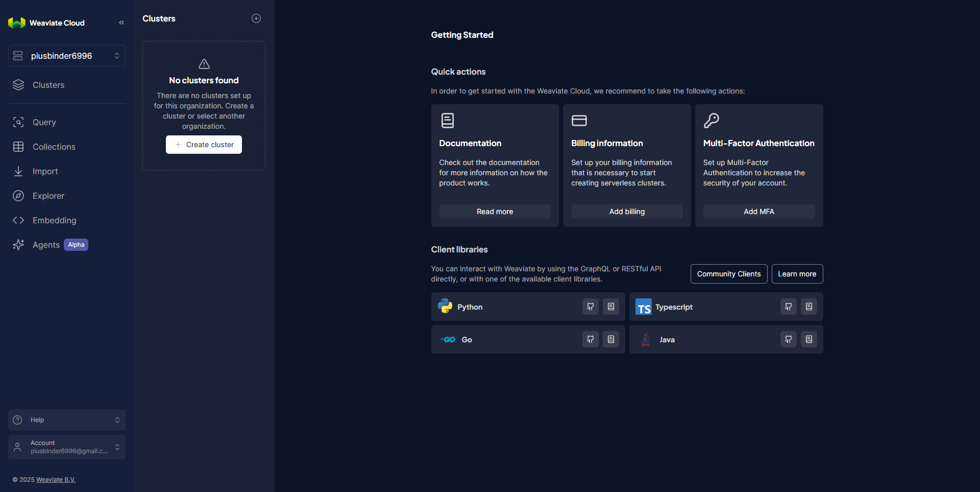This screenshot has width=980, height=492.
Task: Open the Go client documentation
Action: coord(611,339)
